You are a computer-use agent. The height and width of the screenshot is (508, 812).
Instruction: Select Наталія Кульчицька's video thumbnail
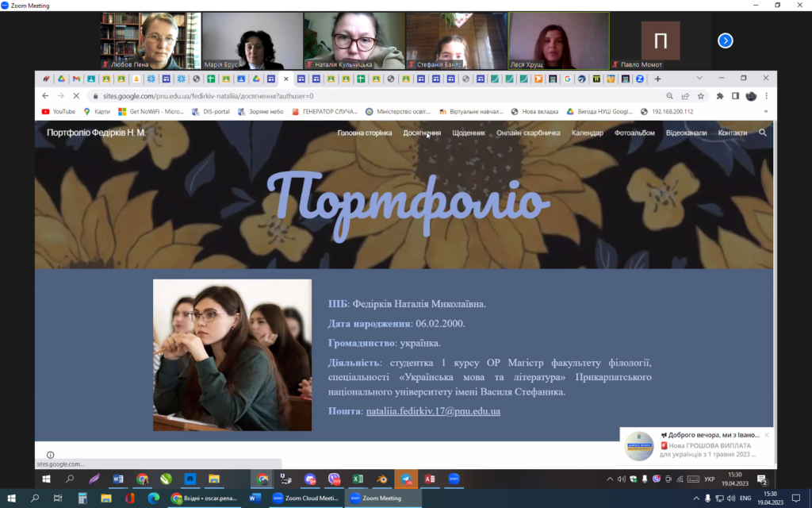pyautogui.click(x=354, y=40)
